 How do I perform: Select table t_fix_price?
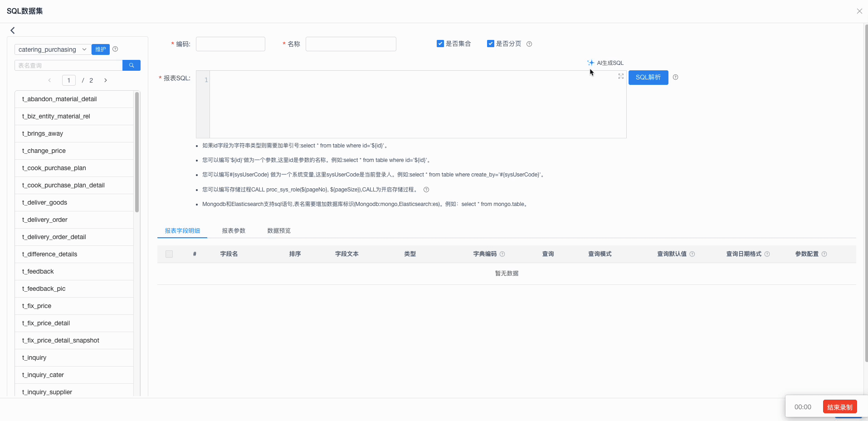point(74,306)
